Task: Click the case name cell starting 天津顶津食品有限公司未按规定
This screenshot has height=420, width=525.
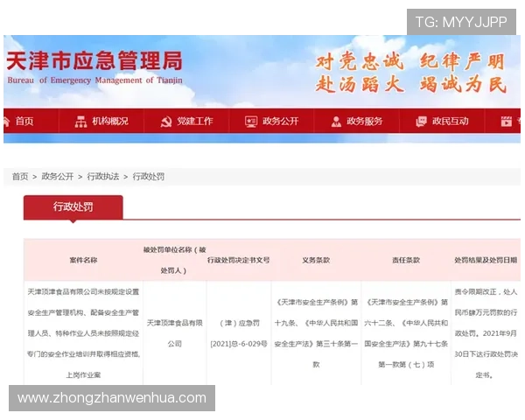Action: [x=83, y=333]
